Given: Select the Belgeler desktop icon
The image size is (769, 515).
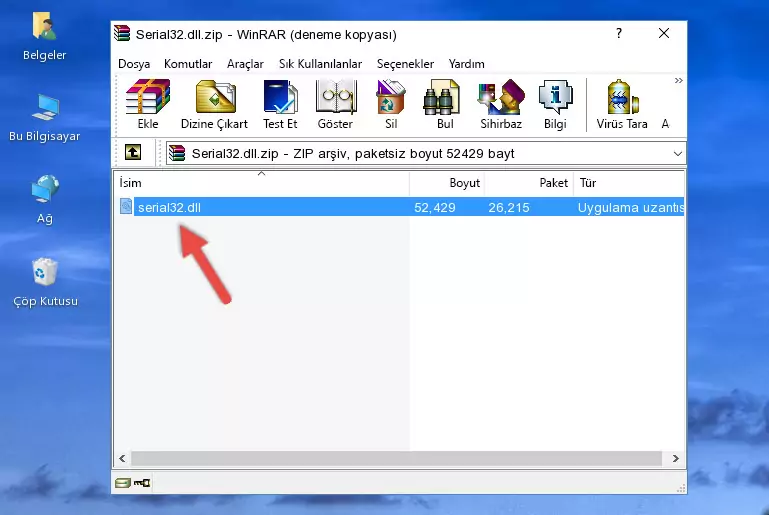Looking at the screenshot, I should (45, 37).
